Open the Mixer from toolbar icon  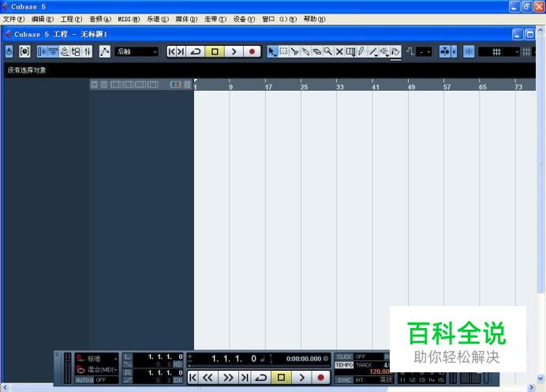tap(87, 51)
